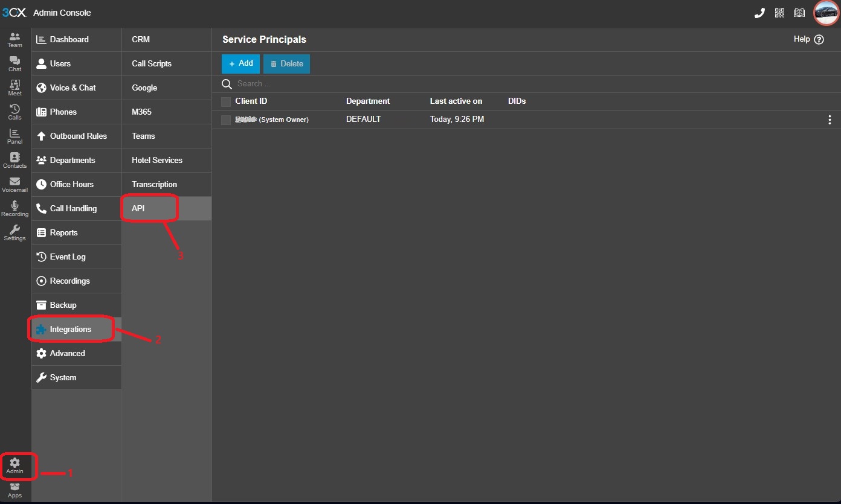Open the Chat section in sidebar
841x504 pixels.
tap(14, 64)
